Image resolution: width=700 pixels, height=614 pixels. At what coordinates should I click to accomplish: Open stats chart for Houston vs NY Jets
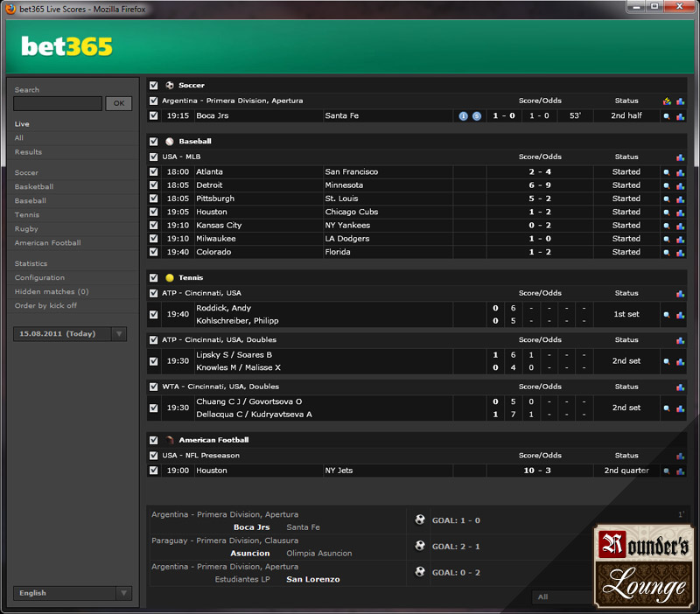coord(681,471)
